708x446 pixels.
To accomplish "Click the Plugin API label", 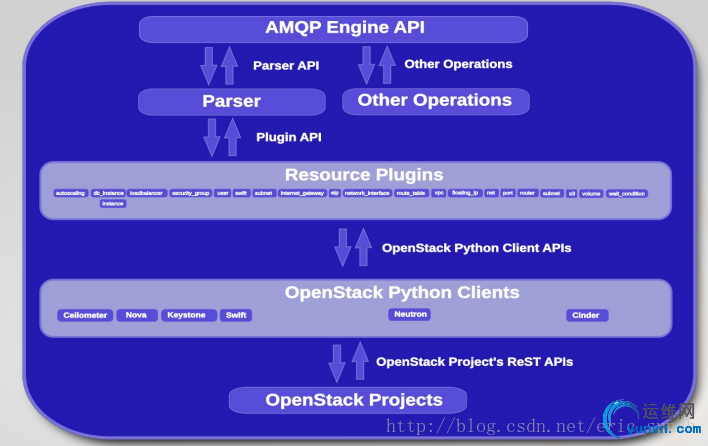I will click(289, 137).
